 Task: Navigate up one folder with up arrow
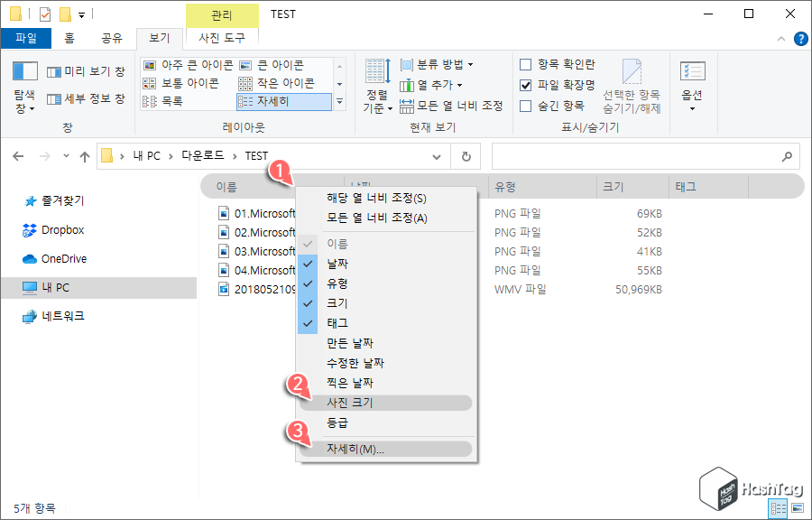(84, 155)
